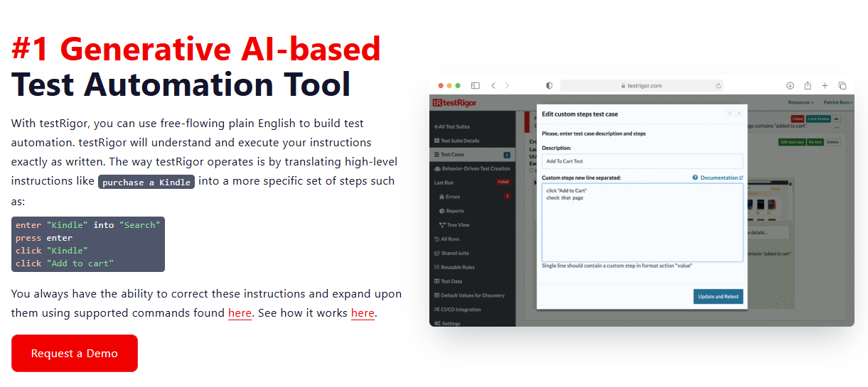Close the Edit custom steps dialog
Image resolution: width=868 pixels, height=387 pixels.
(739, 113)
